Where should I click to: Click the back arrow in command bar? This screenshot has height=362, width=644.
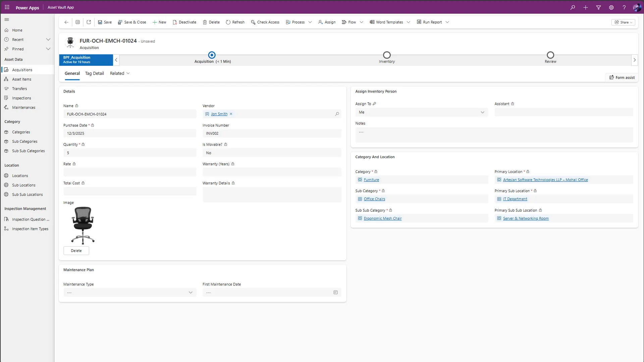(x=66, y=22)
